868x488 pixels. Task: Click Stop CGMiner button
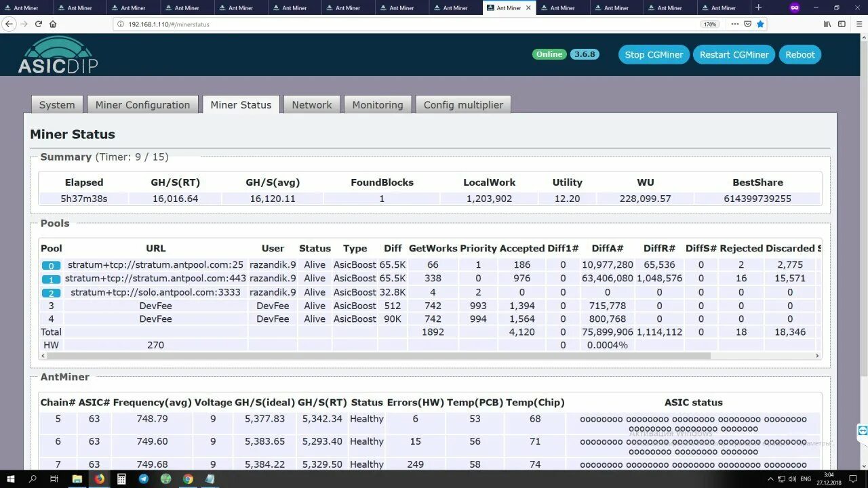tap(654, 54)
